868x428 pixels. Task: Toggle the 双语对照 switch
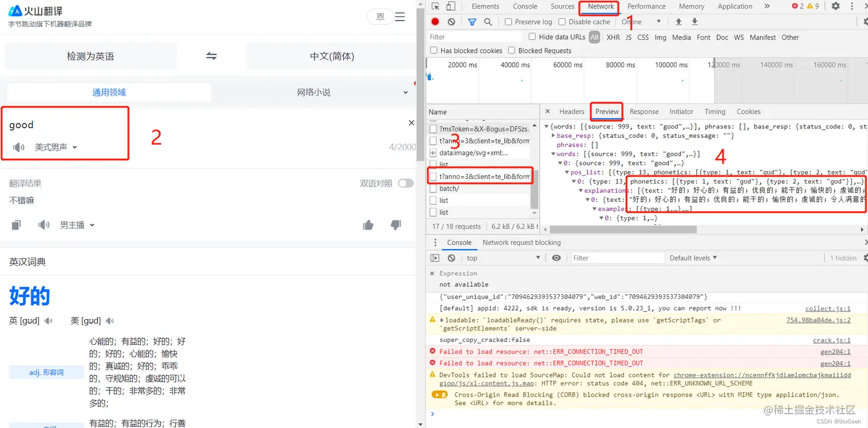point(406,184)
